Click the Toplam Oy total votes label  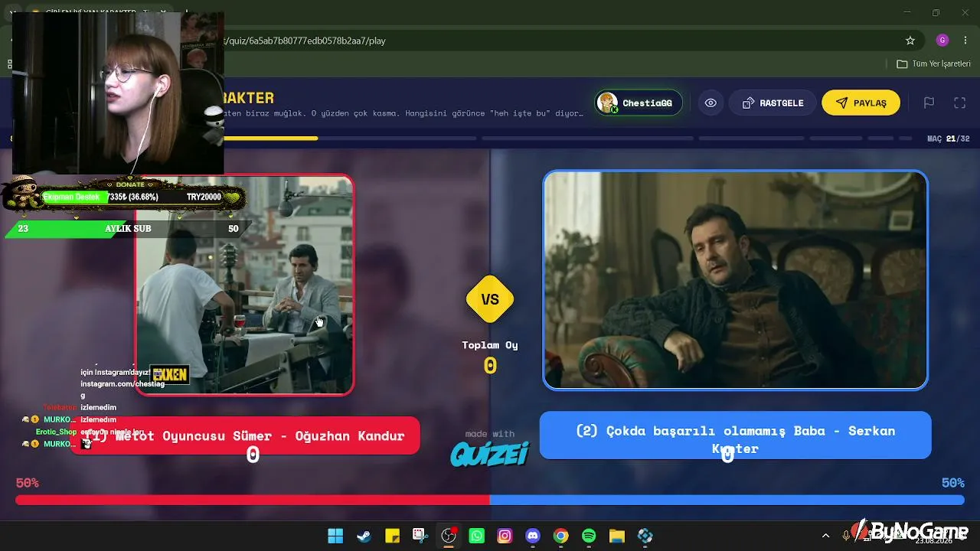coord(490,345)
